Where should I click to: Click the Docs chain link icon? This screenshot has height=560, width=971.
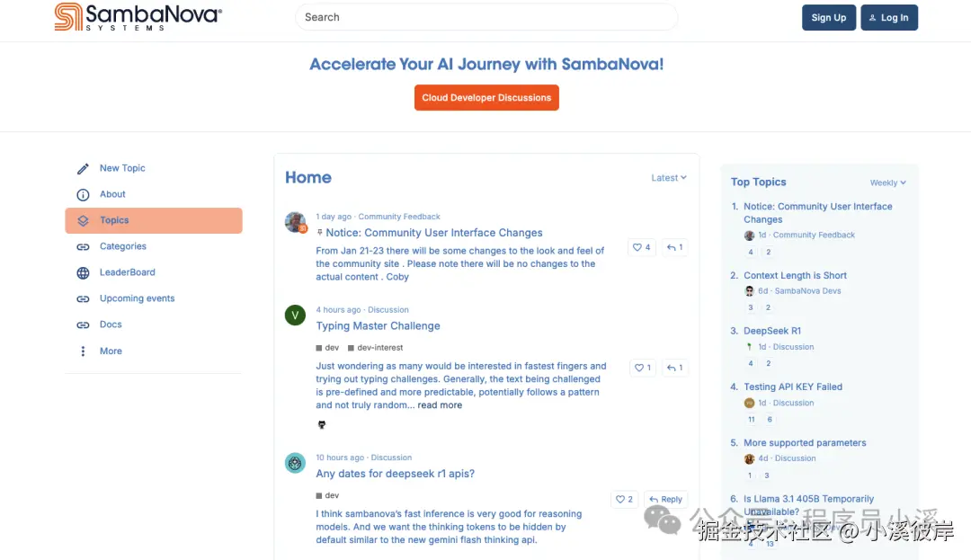tap(83, 325)
